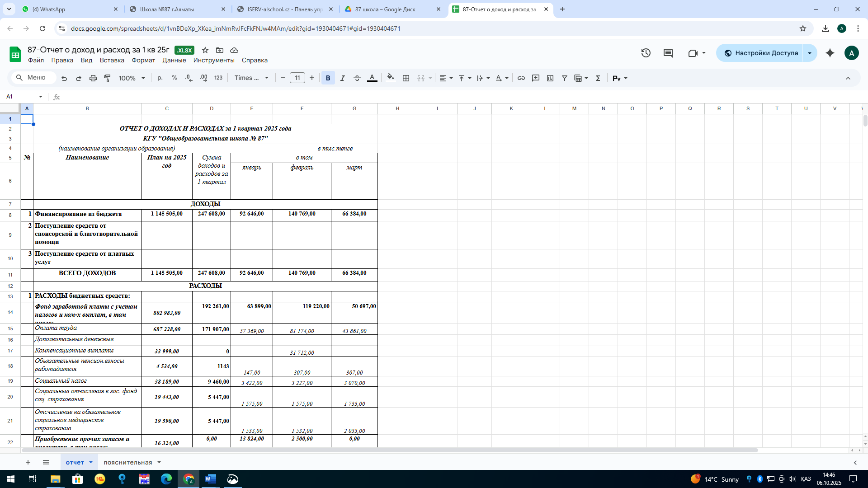
Task: Open the fill color picker
Action: [x=391, y=78]
